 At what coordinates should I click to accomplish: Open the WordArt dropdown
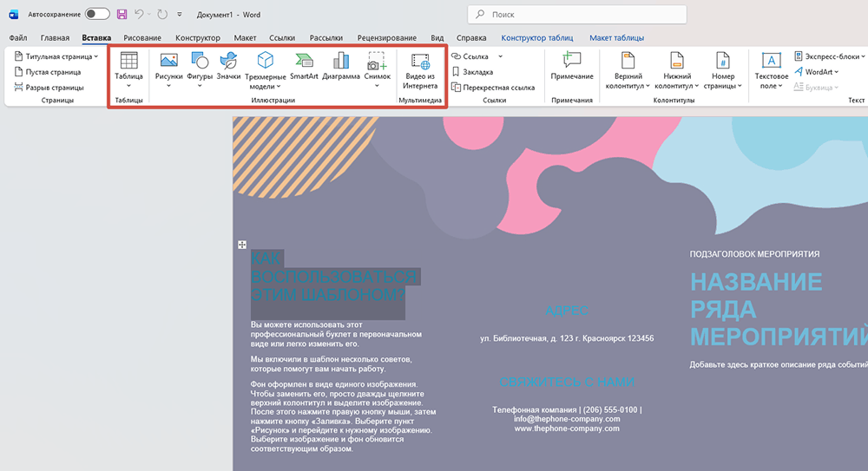(817, 72)
